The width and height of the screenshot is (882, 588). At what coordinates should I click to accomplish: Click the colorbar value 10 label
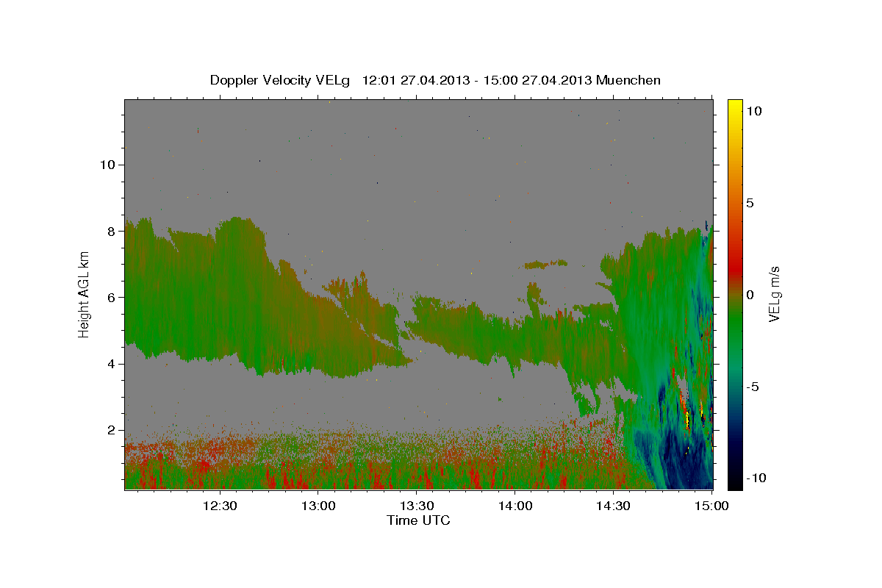[x=753, y=110]
